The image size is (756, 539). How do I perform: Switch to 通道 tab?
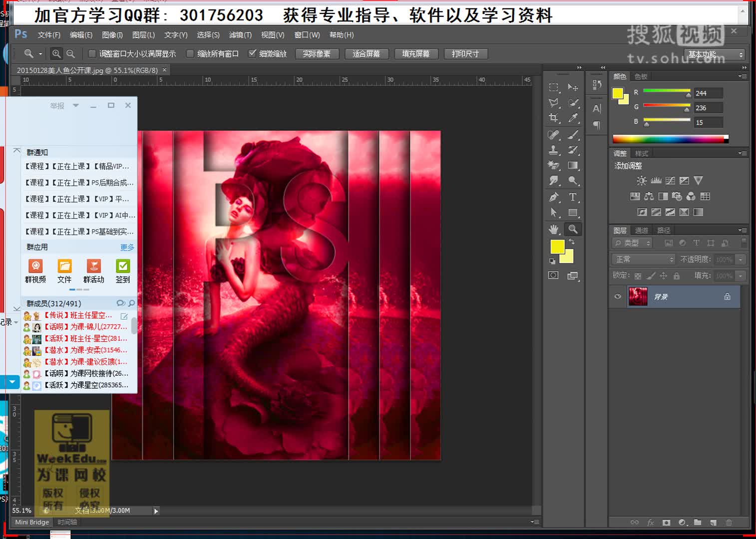642,230
